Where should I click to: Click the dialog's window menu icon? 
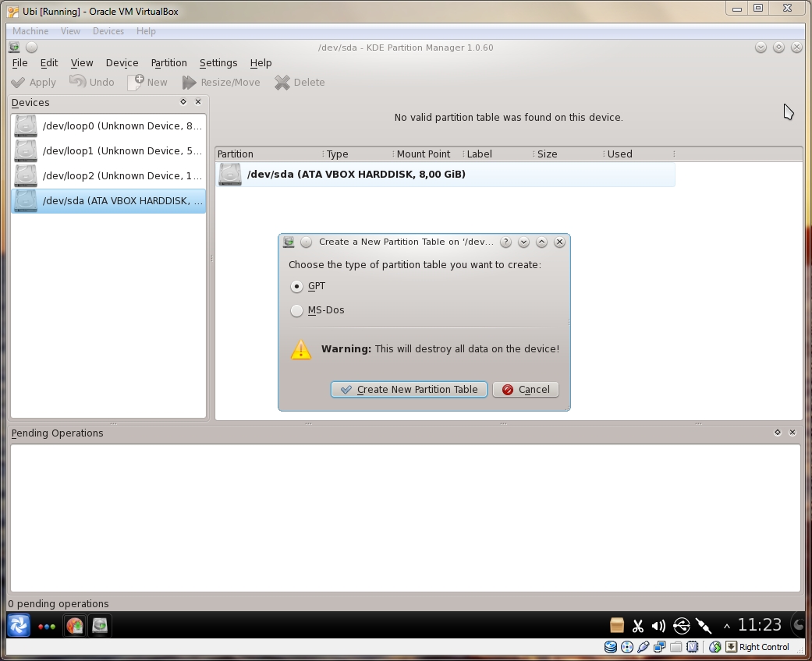[x=289, y=242]
